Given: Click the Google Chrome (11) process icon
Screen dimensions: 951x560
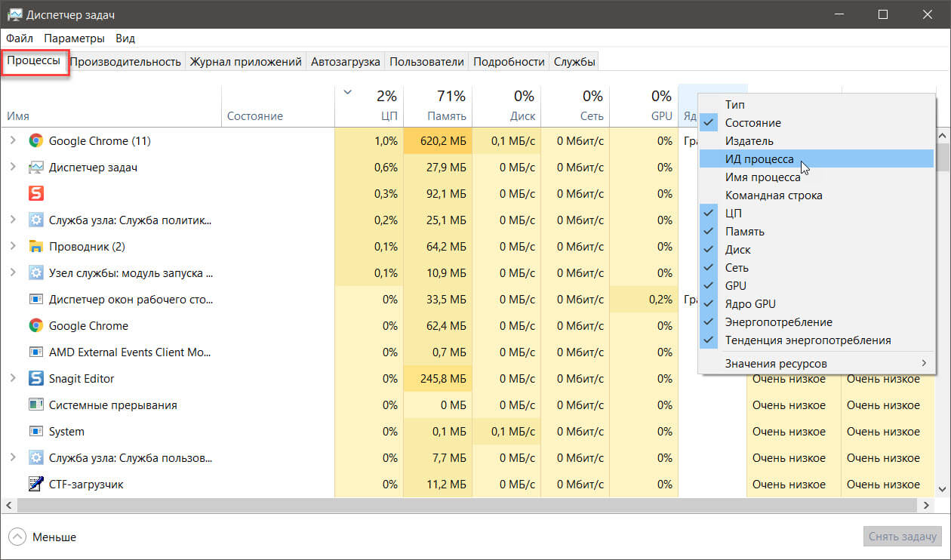Looking at the screenshot, I should click(x=35, y=140).
